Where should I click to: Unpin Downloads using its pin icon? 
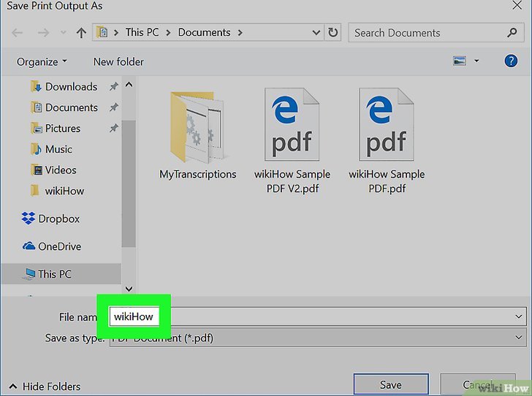114,86
